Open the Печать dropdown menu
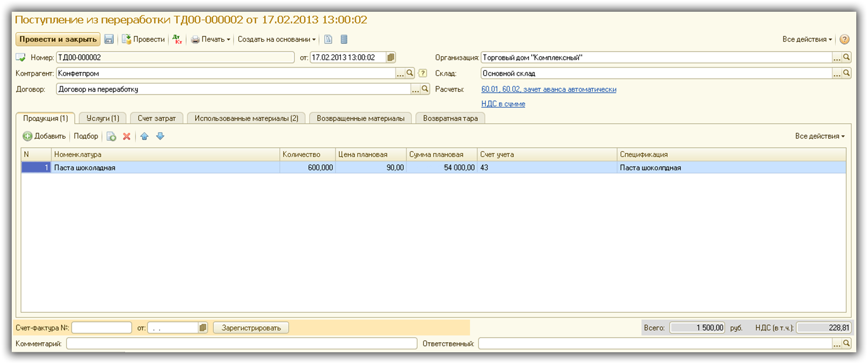 (211, 39)
